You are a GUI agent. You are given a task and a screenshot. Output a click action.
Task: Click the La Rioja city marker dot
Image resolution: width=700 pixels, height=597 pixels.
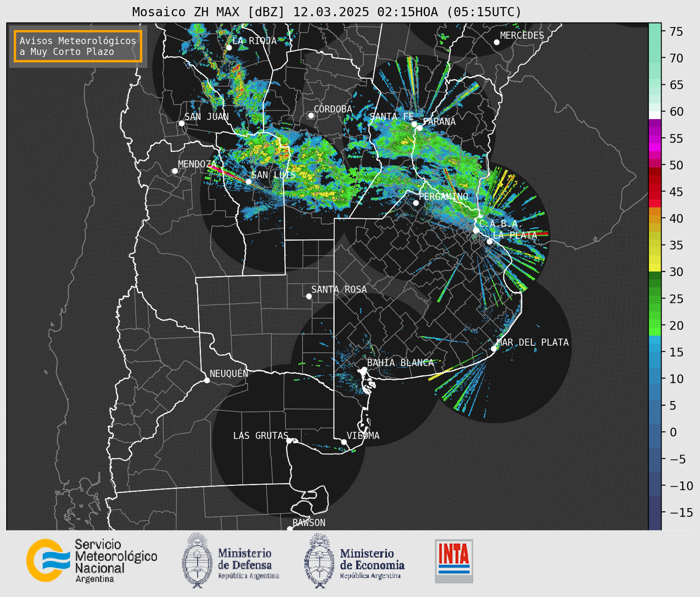point(229,48)
